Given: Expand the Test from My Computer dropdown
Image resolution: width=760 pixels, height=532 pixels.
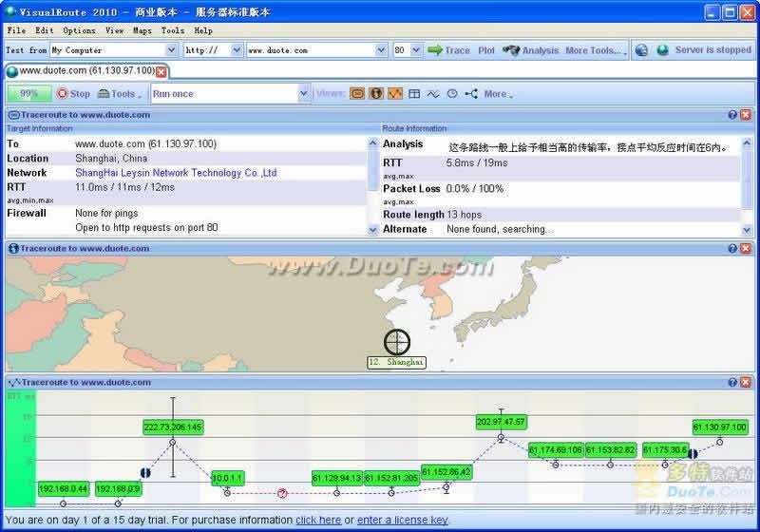Looking at the screenshot, I should (x=171, y=50).
